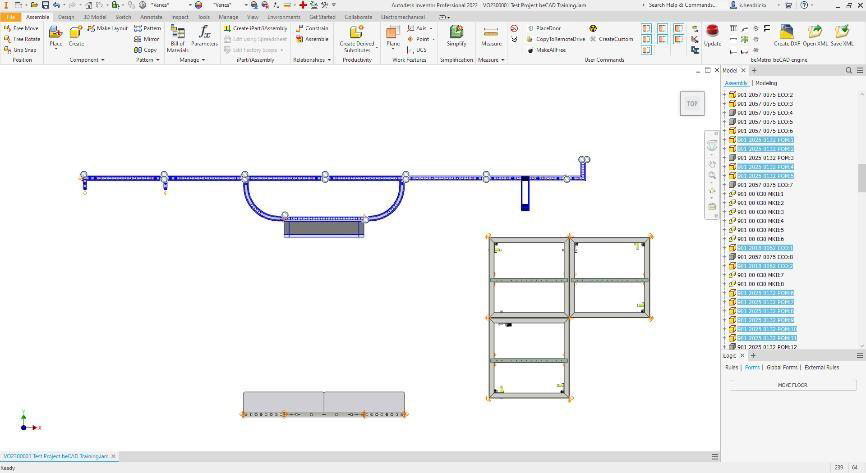Screen dimensions: 866x473
Task: Select the Rules tab in Logic panel
Action: coord(732,367)
